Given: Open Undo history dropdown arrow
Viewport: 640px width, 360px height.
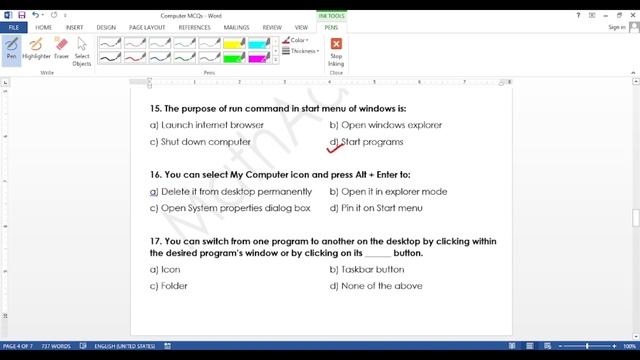Looking at the screenshot, I should click(42, 15).
